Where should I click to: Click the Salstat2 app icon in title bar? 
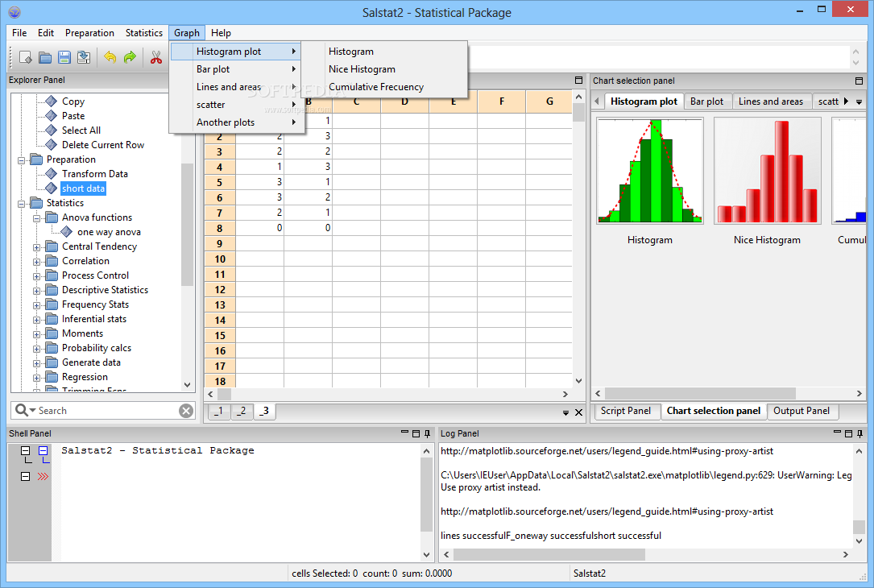pyautogui.click(x=14, y=12)
